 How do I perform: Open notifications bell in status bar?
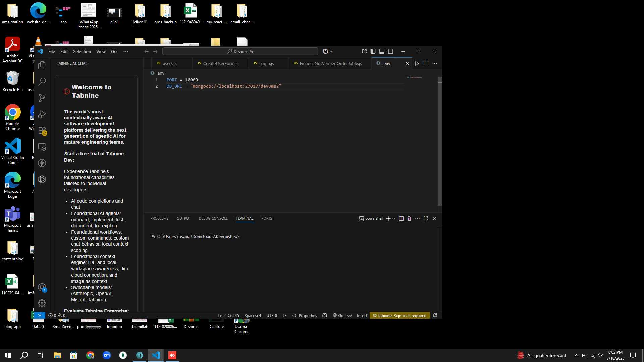[x=435, y=315]
